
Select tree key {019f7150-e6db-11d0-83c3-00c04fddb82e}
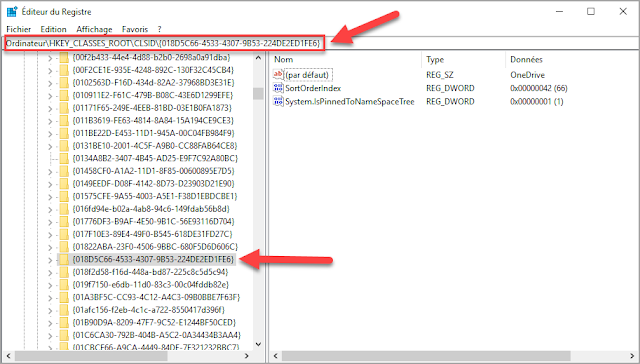coord(150,285)
